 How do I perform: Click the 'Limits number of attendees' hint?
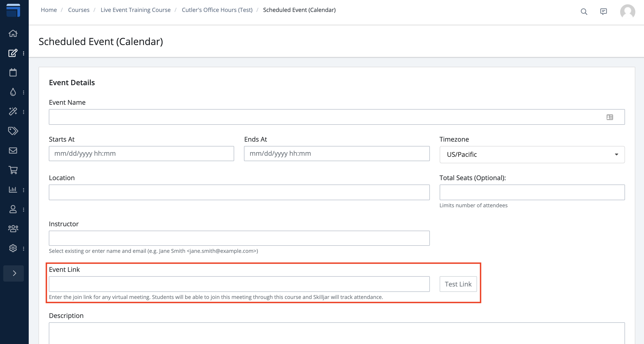pos(473,205)
